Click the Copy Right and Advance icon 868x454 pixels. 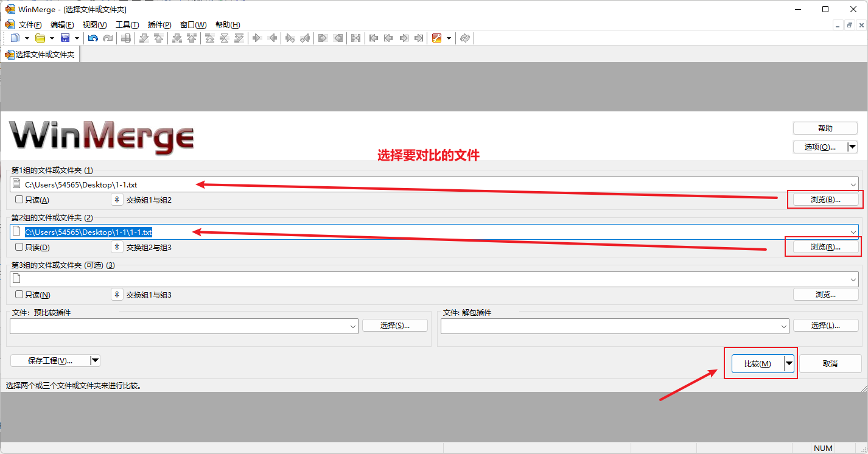click(x=290, y=38)
